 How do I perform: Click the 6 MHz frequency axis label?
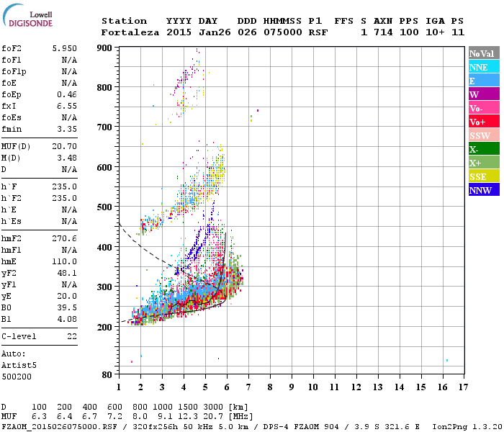(227, 387)
